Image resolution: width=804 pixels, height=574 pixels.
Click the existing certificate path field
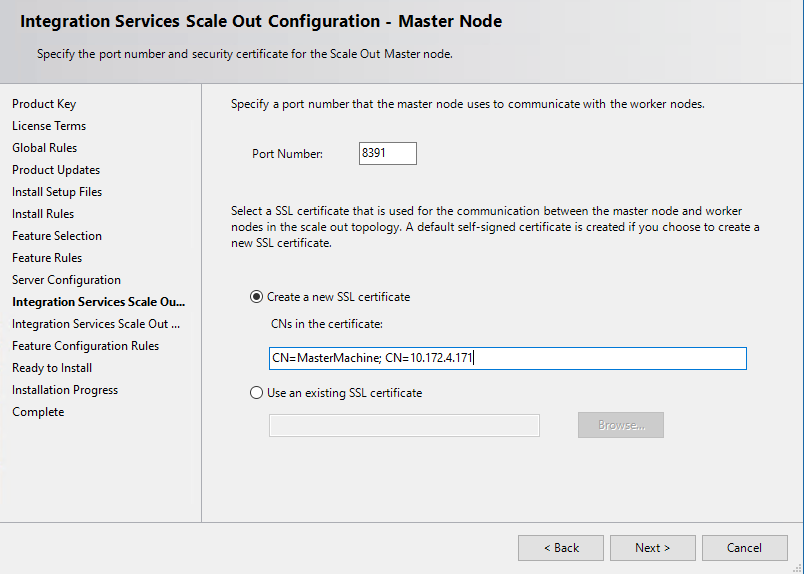[404, 426]
